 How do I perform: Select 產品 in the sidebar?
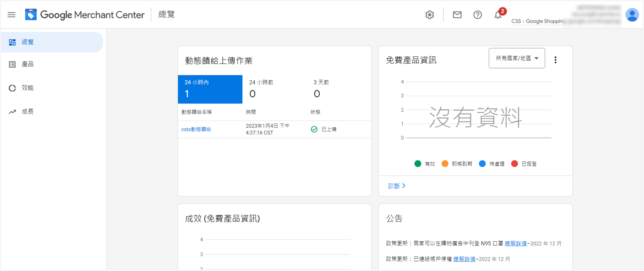click(52, 64)
